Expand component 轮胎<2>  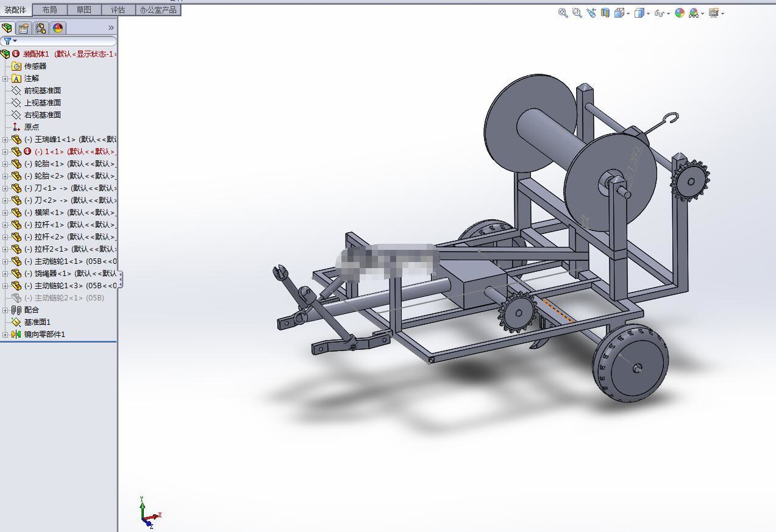[x=5, y=176]
